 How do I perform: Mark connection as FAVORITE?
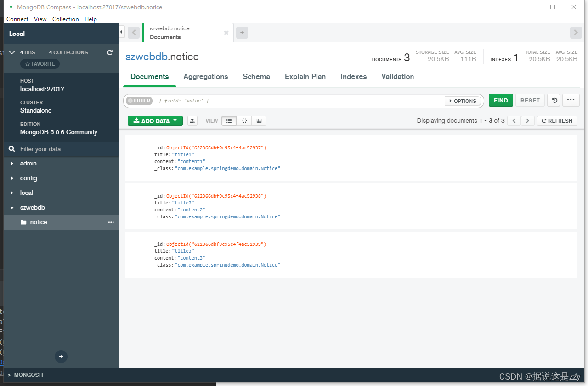point(40,64)
